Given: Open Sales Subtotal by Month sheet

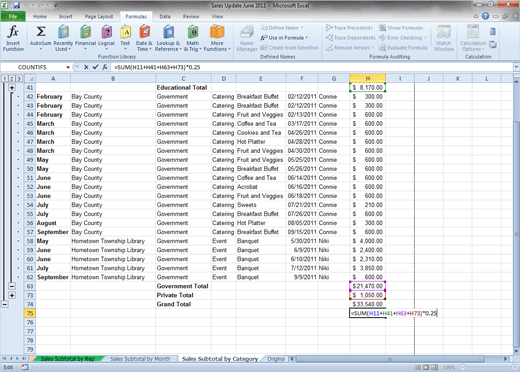Looking at the screenshot, I should pyautogui.click(x=140, y=359).
